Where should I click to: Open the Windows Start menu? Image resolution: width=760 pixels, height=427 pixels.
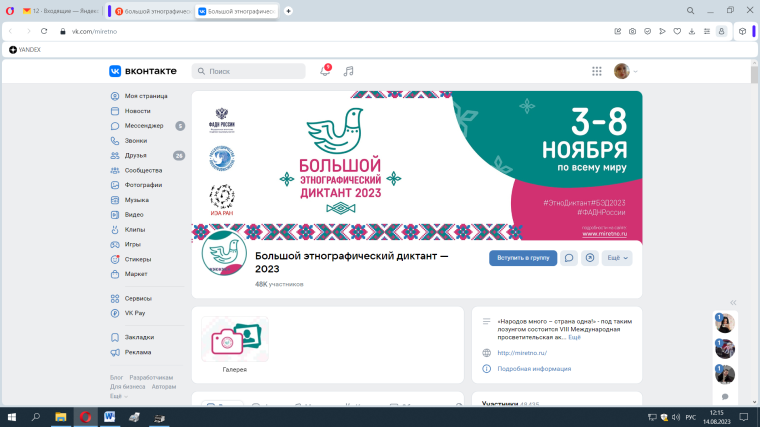point(12,417)
